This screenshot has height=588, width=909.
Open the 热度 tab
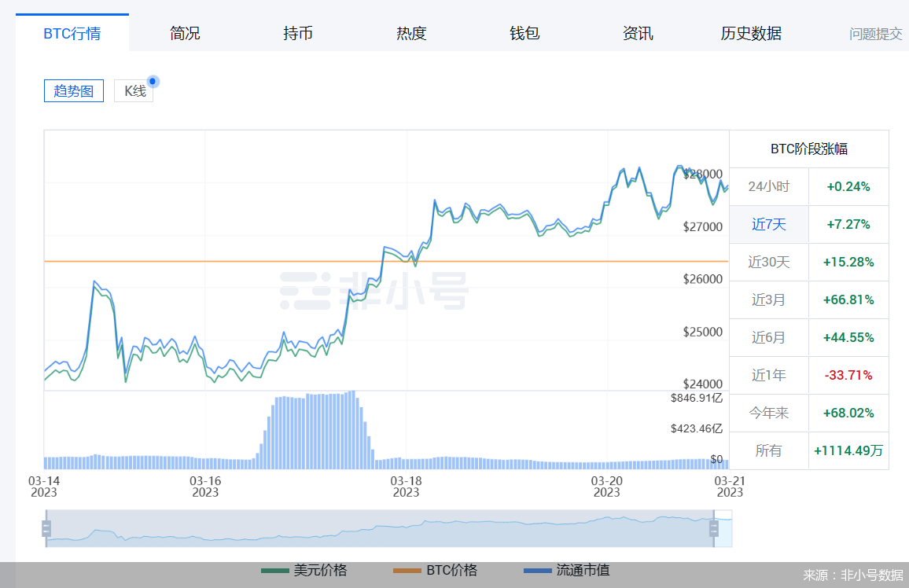click(x=410, y=33)
